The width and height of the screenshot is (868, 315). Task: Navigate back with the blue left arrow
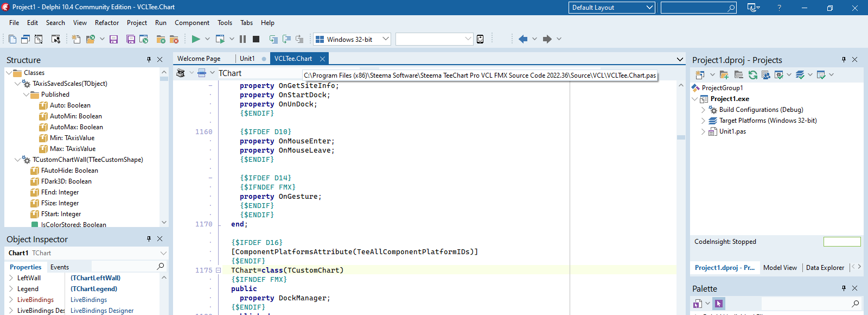point(523,39)
